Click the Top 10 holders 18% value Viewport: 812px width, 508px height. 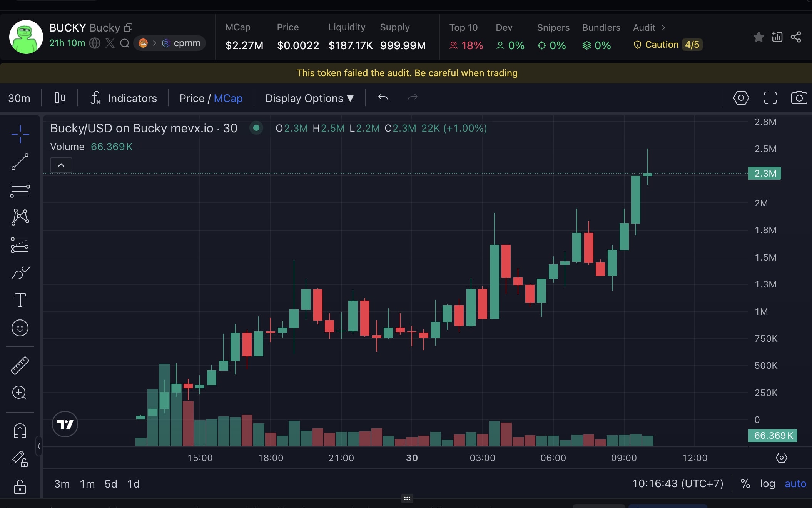(x=466, y=45)
